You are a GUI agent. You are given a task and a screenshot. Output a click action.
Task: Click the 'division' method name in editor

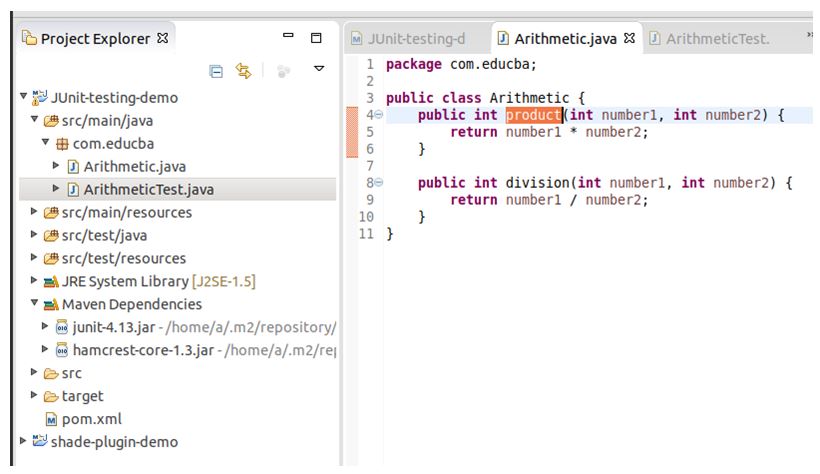pyautogui.click(x=537, y=183)
